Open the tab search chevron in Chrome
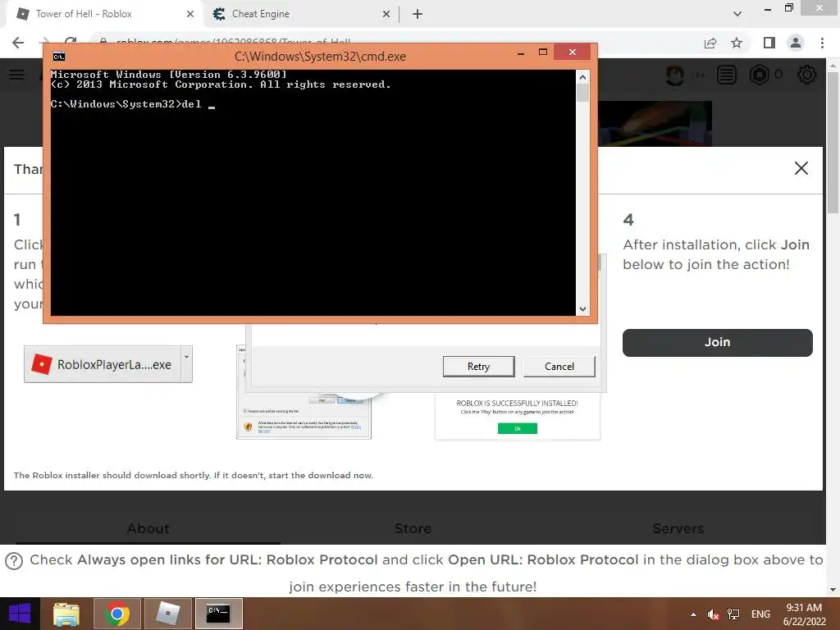Viewport: 840px width, 630px height. click(737, 14)
